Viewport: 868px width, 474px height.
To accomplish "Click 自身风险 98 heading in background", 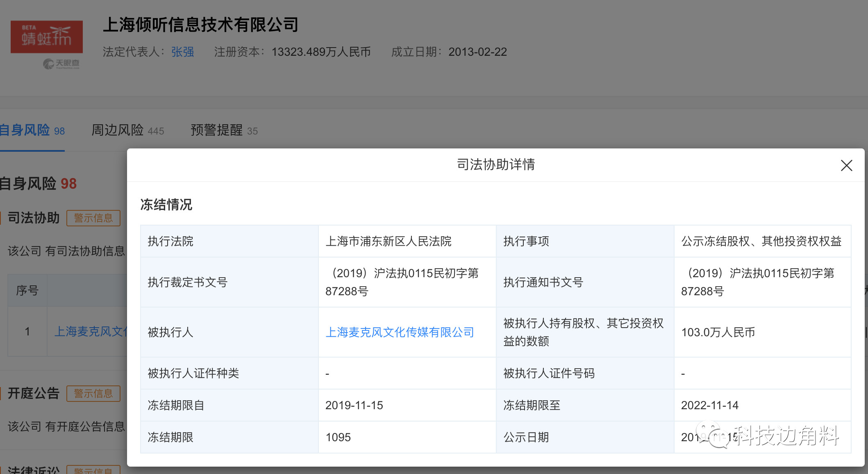I will (x=38, y=183).
